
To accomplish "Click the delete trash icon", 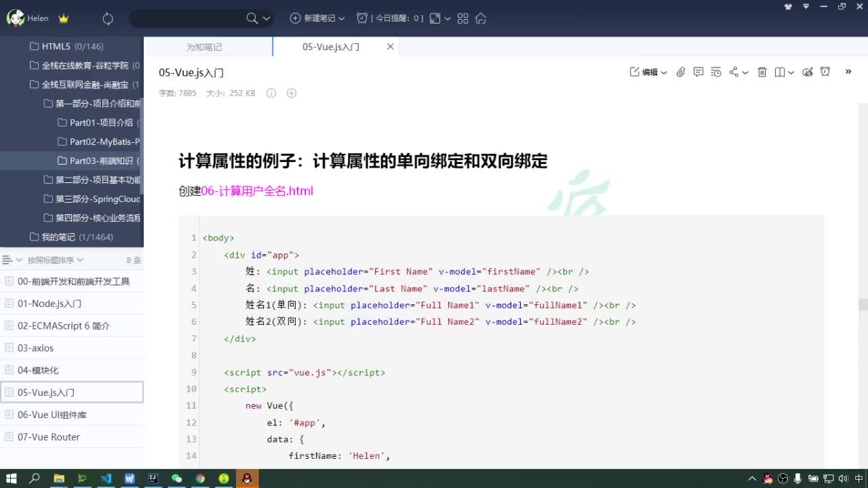I will [762, 72].
